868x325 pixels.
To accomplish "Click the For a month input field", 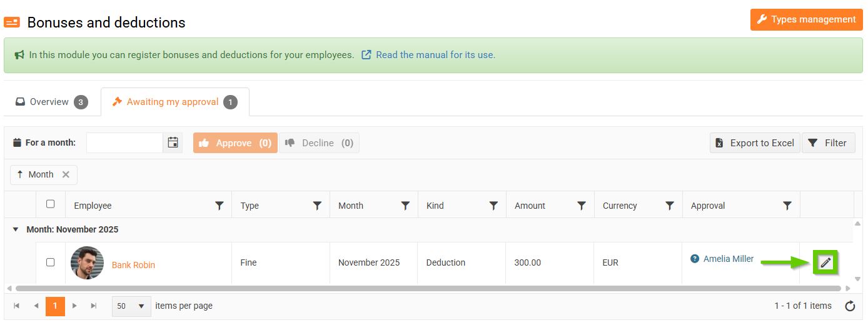I will click(124, 142).
